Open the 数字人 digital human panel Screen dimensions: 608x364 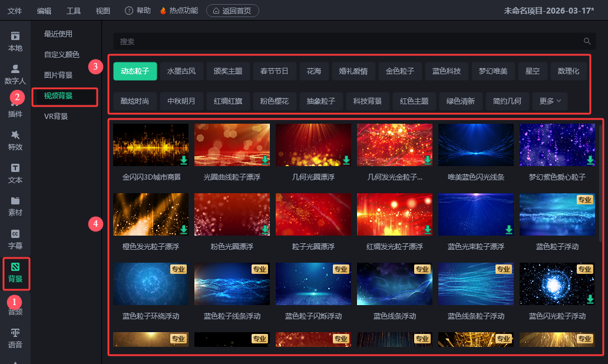point(15,74)
